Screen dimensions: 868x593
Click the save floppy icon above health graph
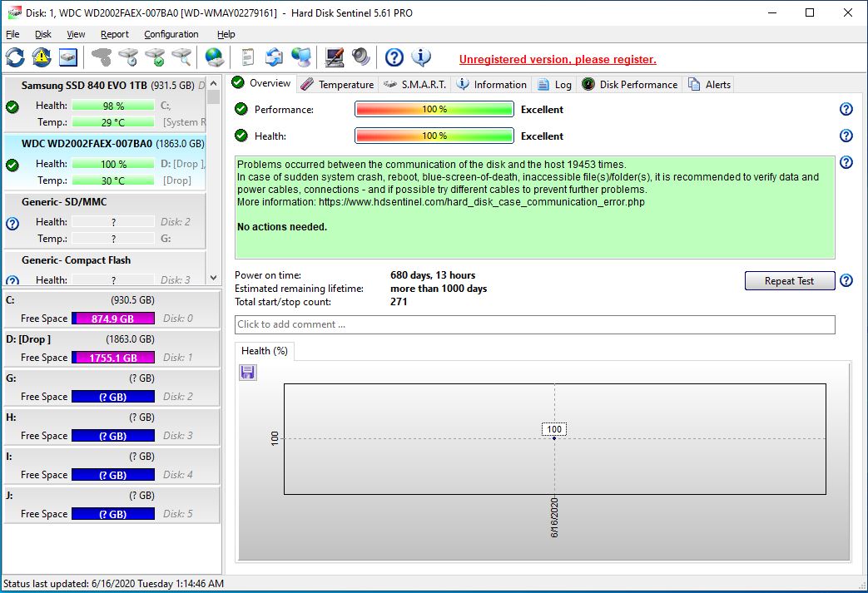(x=248, y=373)
